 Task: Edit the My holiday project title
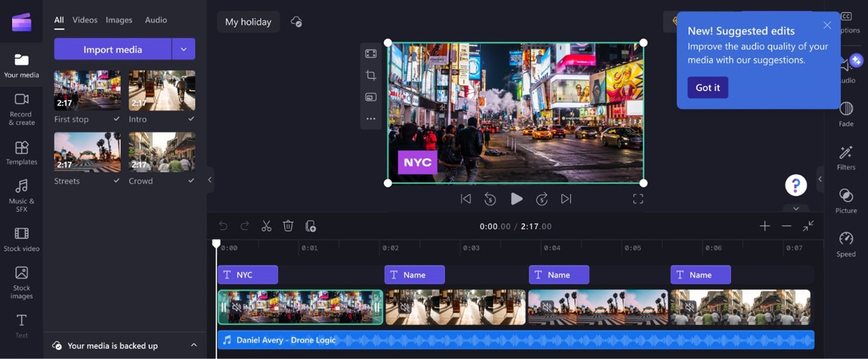pos(248,22)
